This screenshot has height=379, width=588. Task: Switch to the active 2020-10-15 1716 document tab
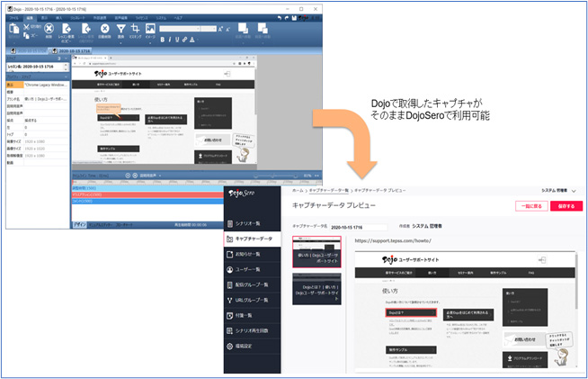[71, 50]
